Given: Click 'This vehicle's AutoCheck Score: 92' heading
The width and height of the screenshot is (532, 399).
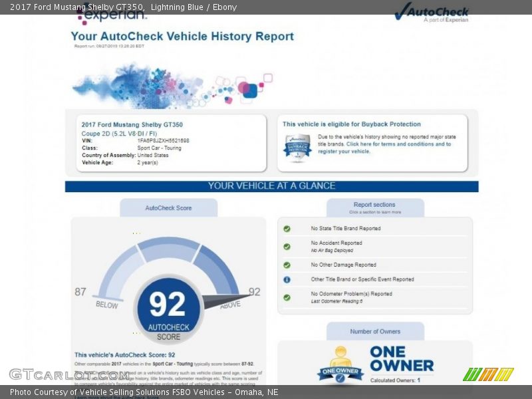Looking at the screenshot, I should (x=125, y=355).
